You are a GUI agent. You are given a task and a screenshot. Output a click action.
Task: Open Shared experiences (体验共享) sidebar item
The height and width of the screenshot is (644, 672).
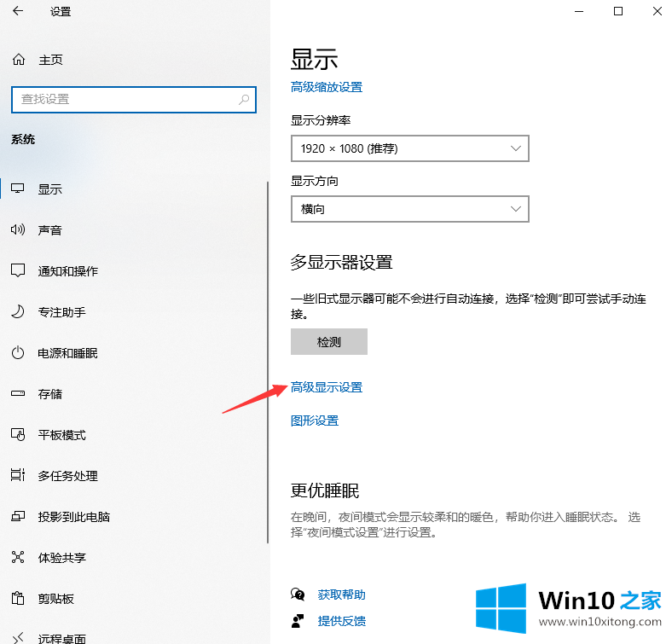coord(62,558)
